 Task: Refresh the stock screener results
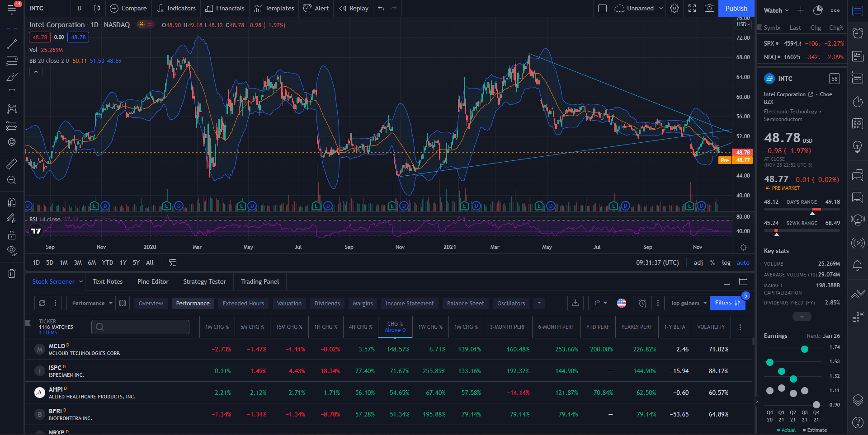click(42, 303)
